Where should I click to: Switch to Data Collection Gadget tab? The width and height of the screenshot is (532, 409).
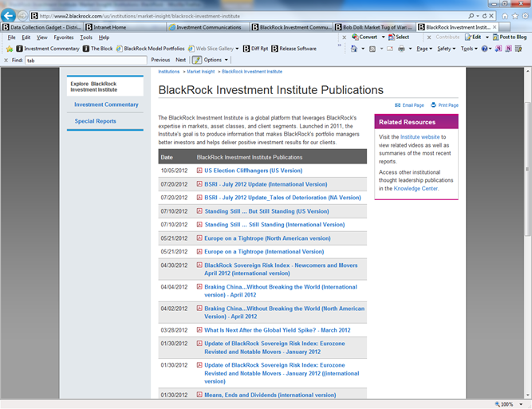tap(41, 27)
